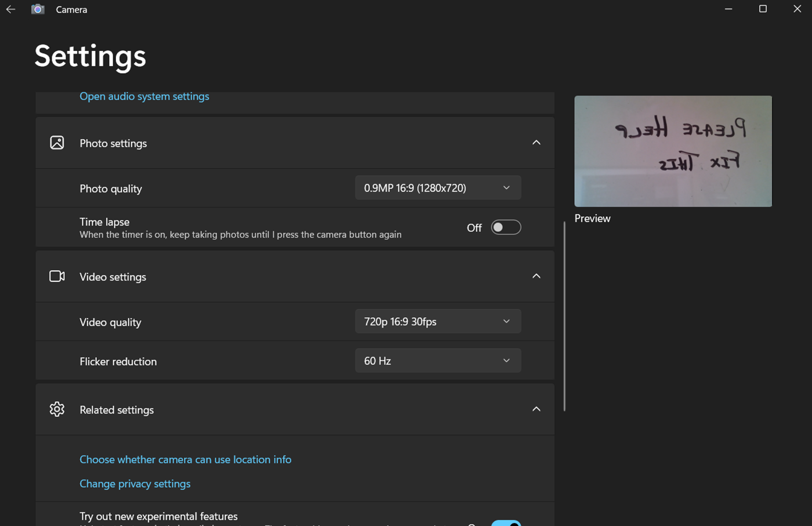Collapse the Related settings section
This screenshot has width=812, height=526.
pyautogui.click(x=536, y=409)
